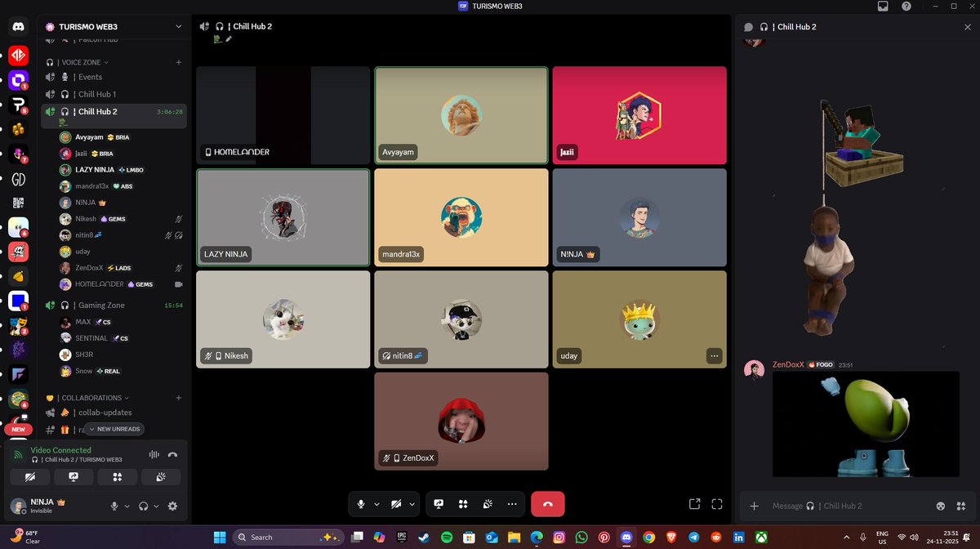Focus the HOMELANDER video tile
980x549 pixels.
[x=283, y=115]
